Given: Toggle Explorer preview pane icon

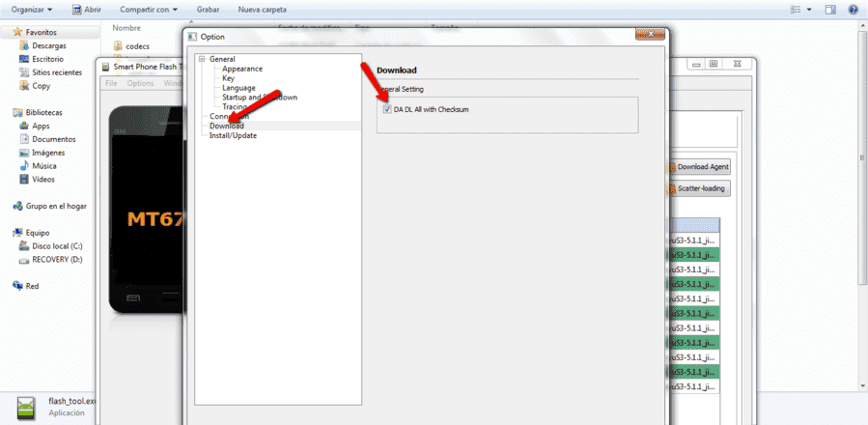Looking at the screenshot, I should point(830,10).
